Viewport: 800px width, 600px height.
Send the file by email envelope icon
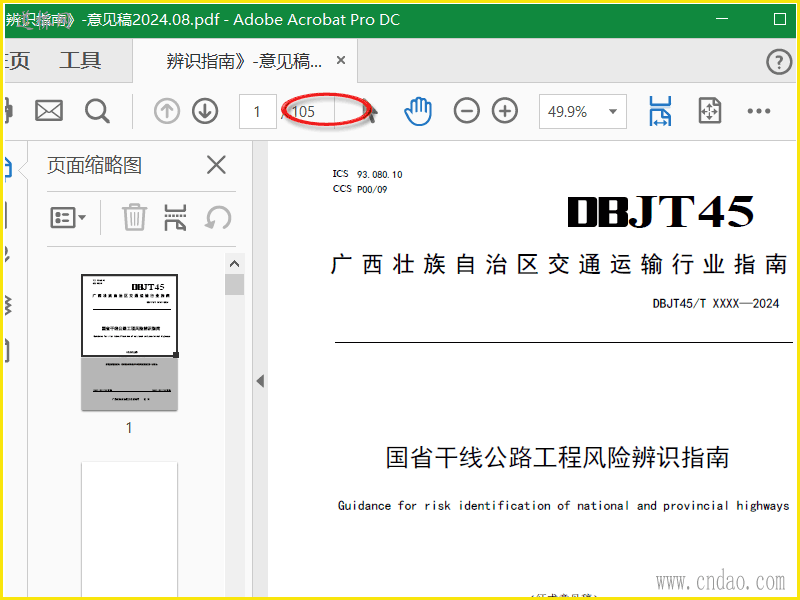(x=48, y=111)
